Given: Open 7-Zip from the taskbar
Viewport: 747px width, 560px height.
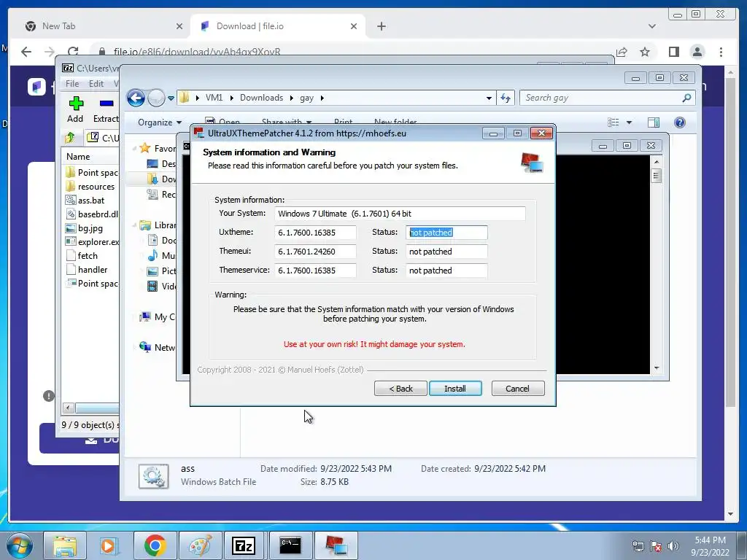Looking at the screenshot, I should [x=244, y=545].
